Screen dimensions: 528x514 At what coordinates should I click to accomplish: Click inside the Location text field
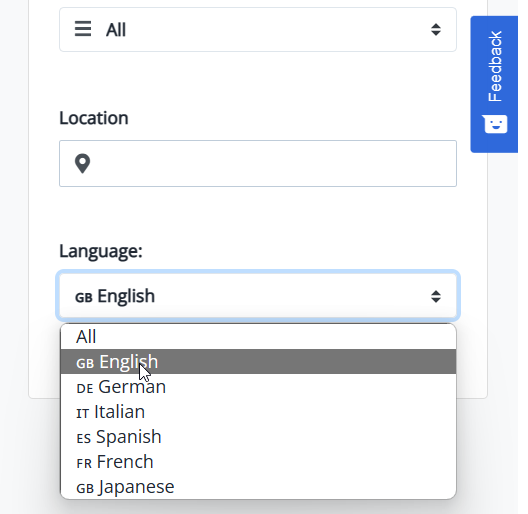click(258, 163)
